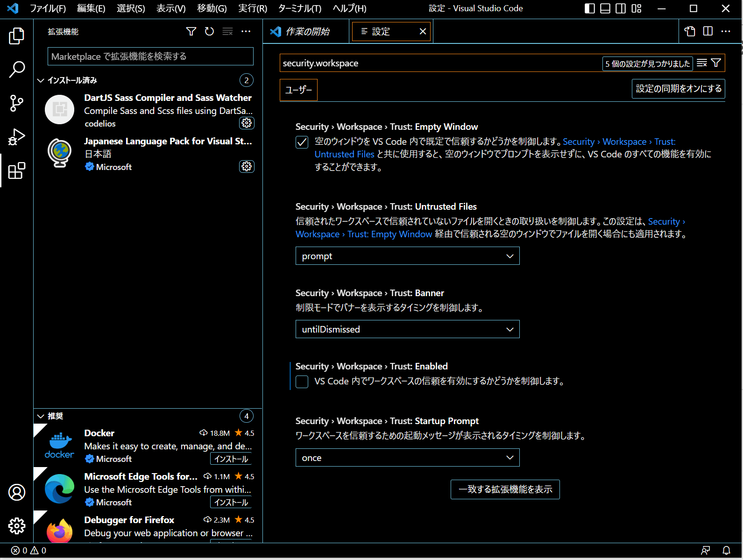Open the 移動(G) menu
Viewport: 743px width, 560px height.
[212, 8]
